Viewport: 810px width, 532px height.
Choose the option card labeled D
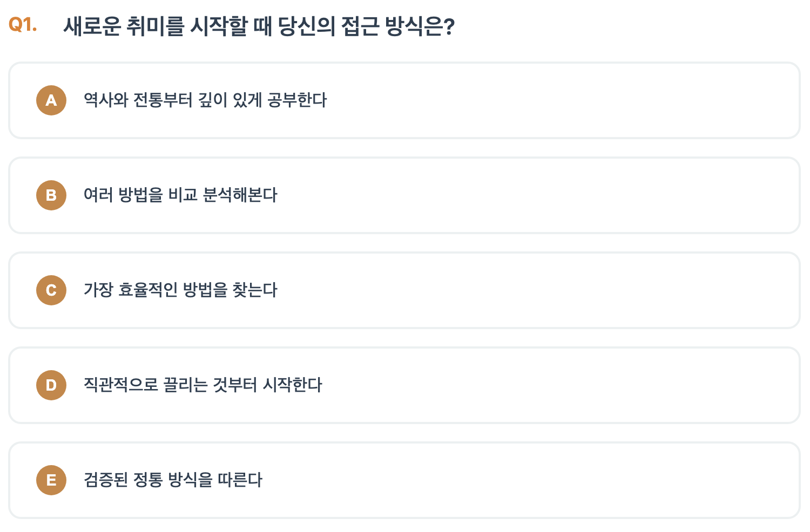[x=405, y=385]
